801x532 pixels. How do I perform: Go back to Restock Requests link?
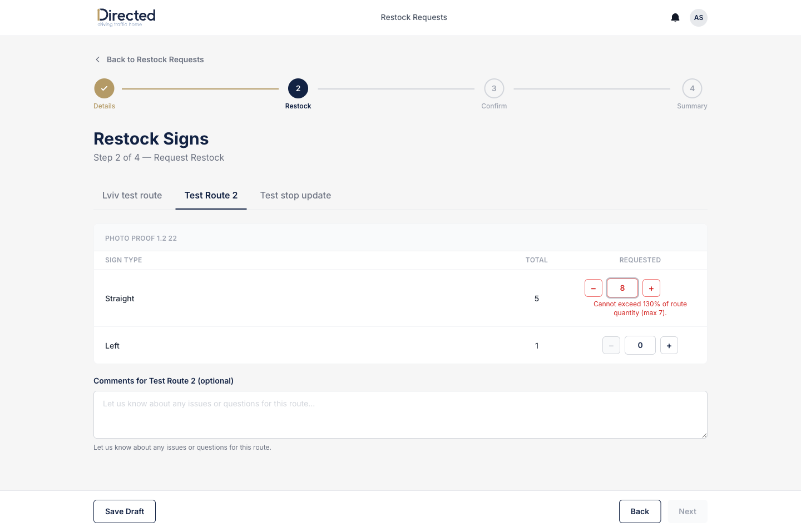(155, 59)
